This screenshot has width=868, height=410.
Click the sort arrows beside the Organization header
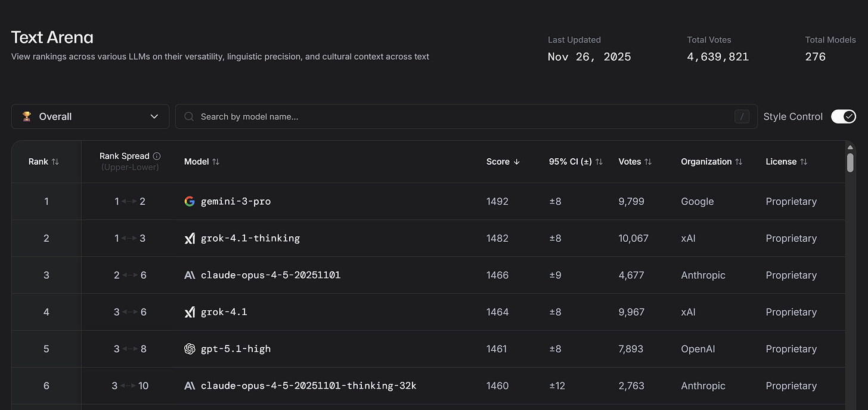[x=739, y=162]
